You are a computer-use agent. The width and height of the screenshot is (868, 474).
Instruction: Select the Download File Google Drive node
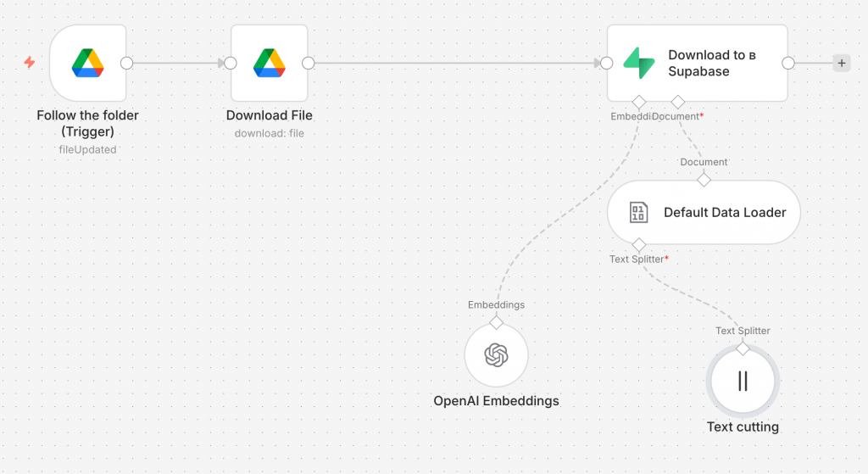coord(270,63)
